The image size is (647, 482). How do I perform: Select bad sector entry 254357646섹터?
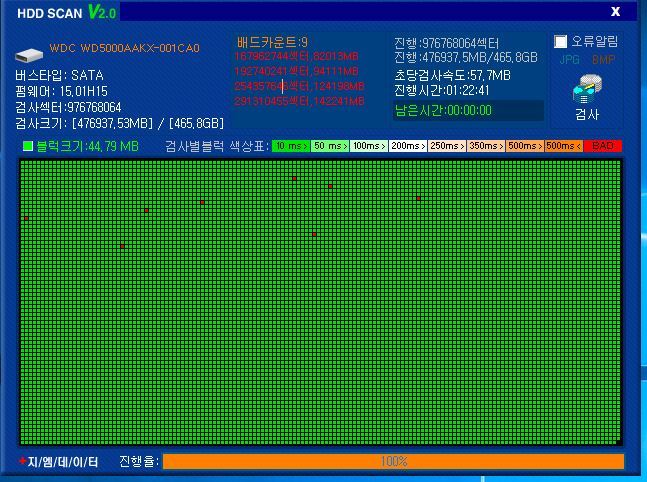tap(299, 86)
